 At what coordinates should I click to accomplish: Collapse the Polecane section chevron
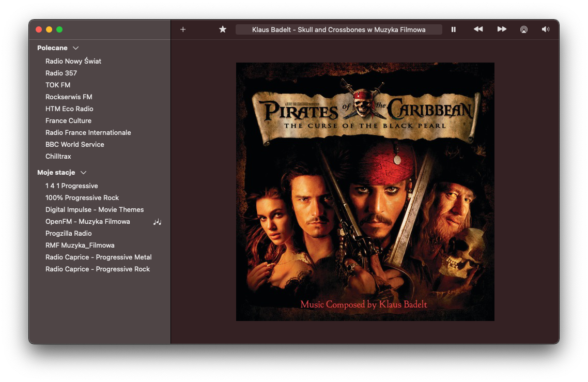click(76, 48)
